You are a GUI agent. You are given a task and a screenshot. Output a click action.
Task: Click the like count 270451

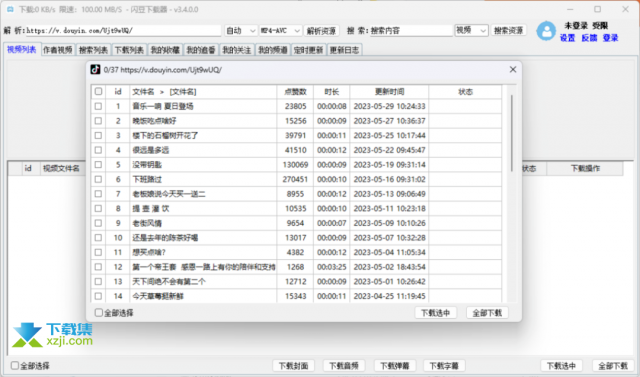point(295,179)
